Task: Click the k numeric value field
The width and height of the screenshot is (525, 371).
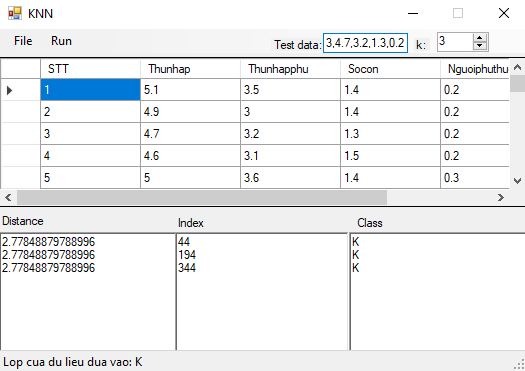Action: tap(455, 42)
